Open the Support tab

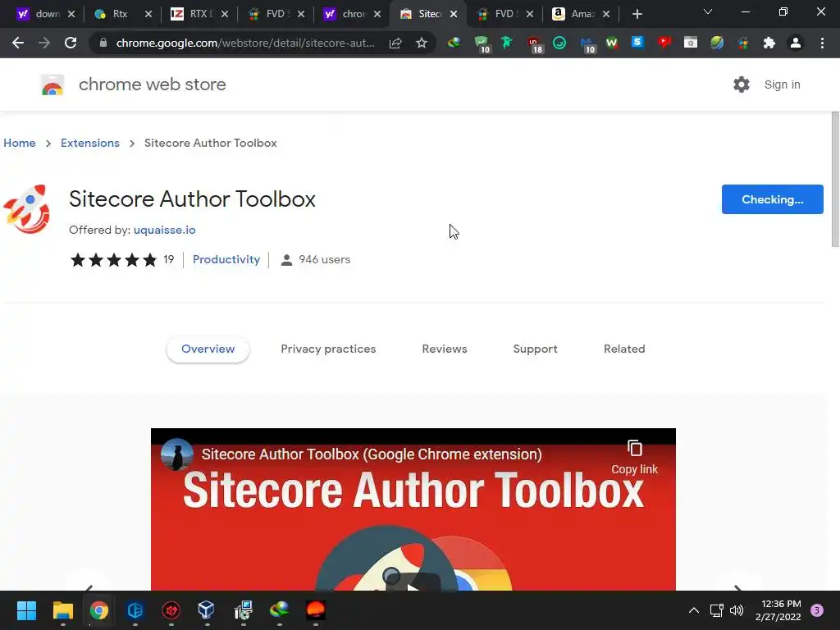535,349
